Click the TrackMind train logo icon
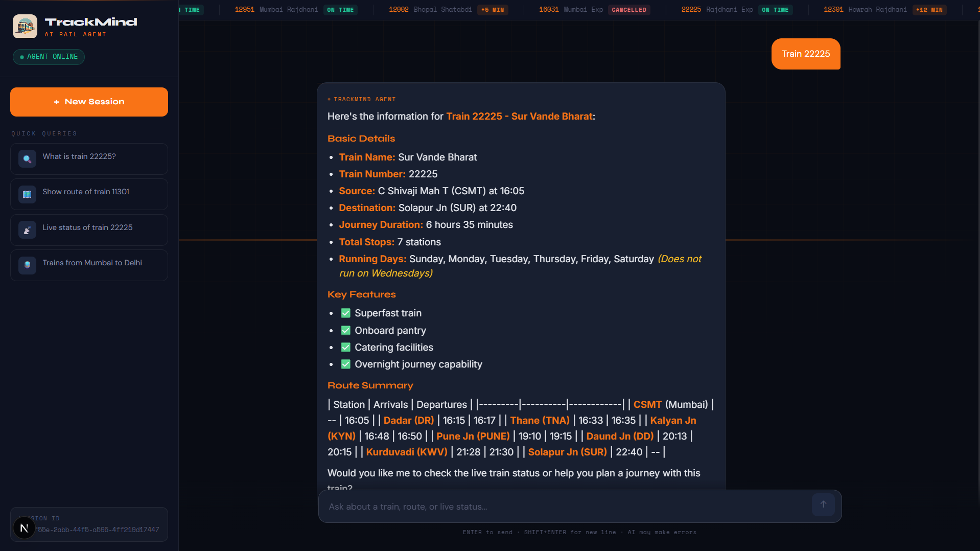The width and height of the screenshot is (980, 551). [25, 26]
